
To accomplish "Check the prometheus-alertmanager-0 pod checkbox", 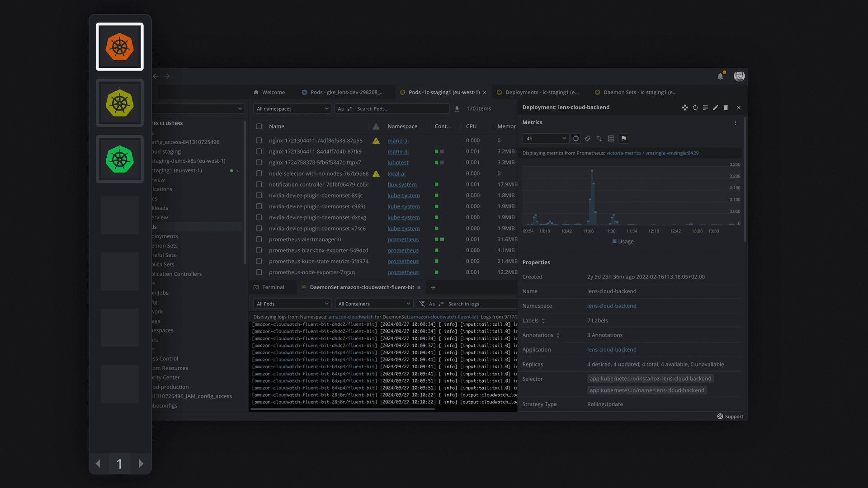I will pyautogui.click(x=259, y=239).
